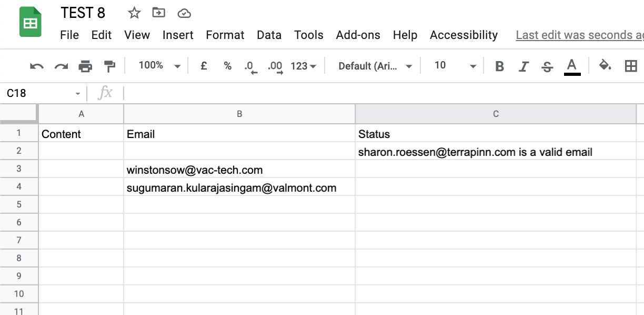Select row 1 header

click(19, 133)
